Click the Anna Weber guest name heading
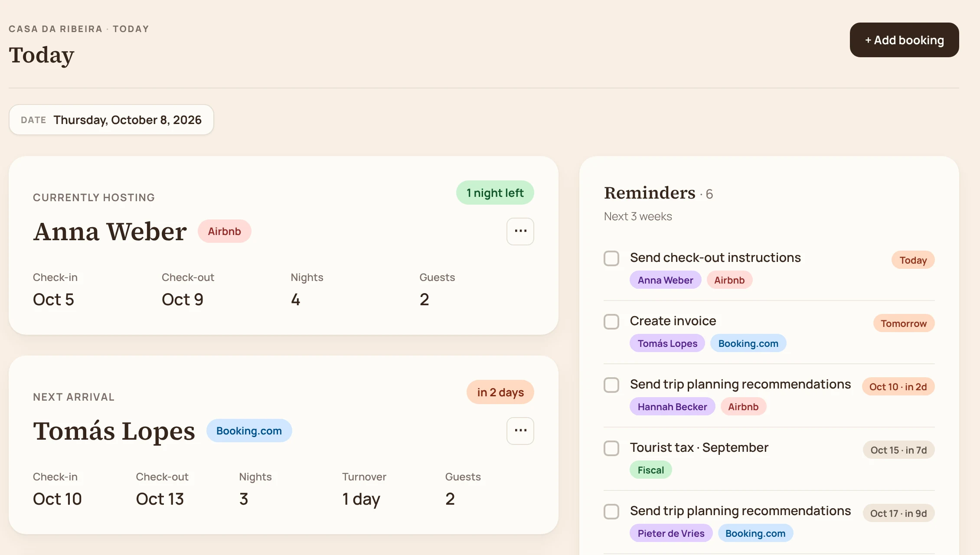 point(110,231)
